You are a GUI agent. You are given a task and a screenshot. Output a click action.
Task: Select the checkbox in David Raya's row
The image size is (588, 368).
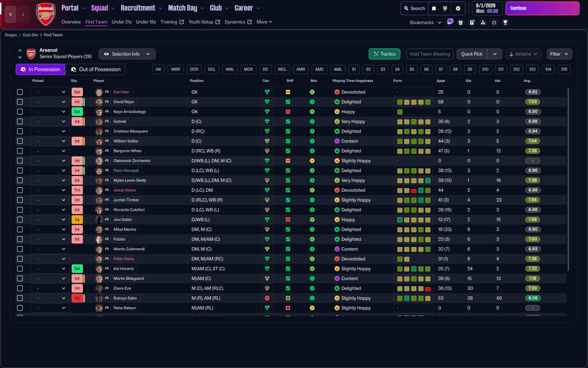click(x=20, y=102)
